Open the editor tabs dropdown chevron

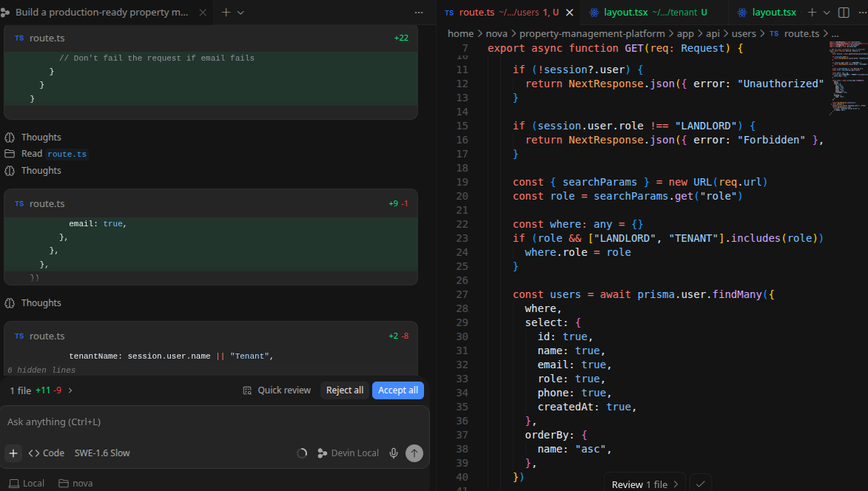tap(827, 12)
